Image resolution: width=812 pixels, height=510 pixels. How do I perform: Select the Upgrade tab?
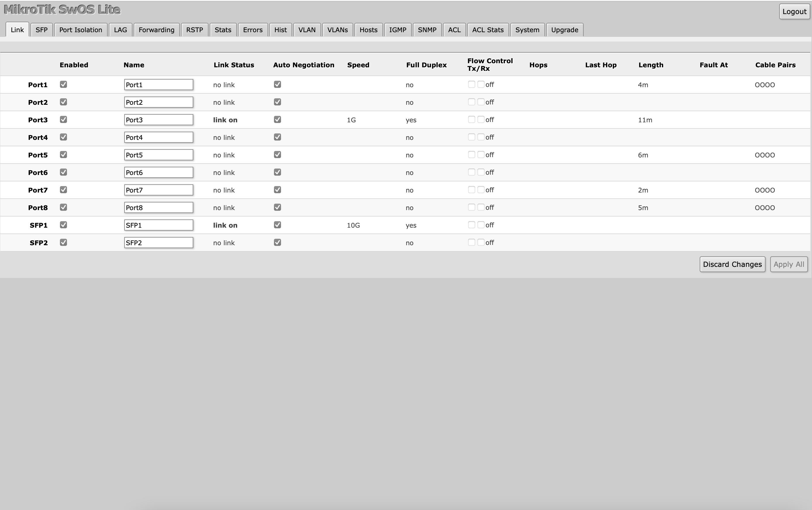(565, 30)
